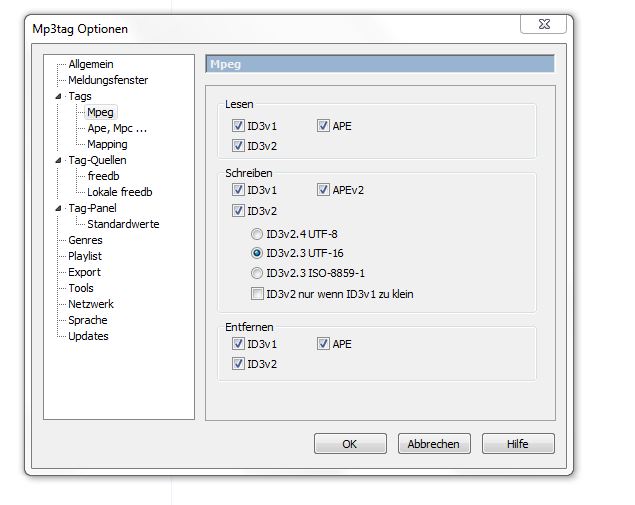The width and height of the screenshot is (635, 505).
Task: Open Standardwerte under Tag-Panel
Action: click(123, 224)
